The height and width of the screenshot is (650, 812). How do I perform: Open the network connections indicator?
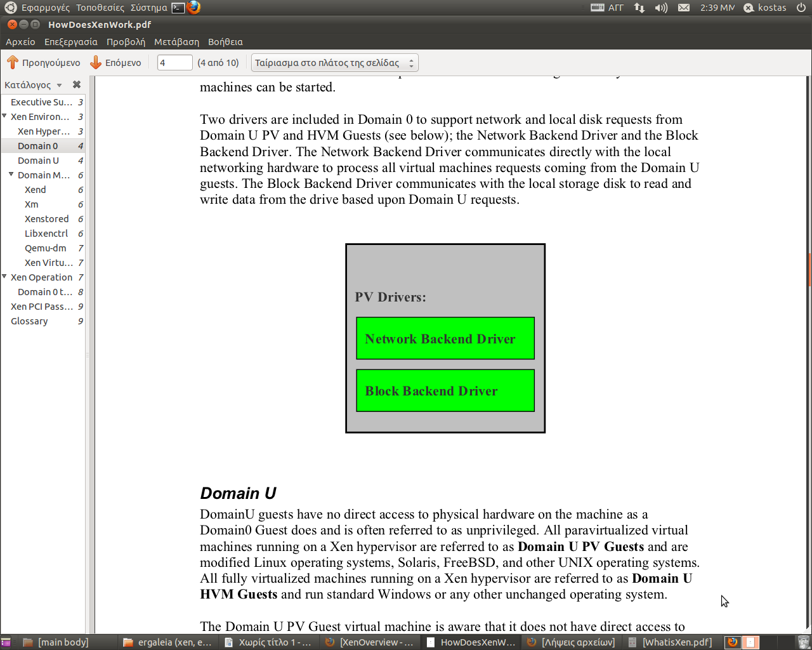639,8
